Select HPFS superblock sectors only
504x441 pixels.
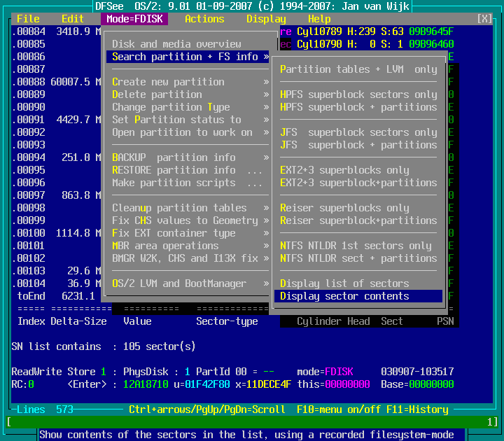[x=358, y=94]
